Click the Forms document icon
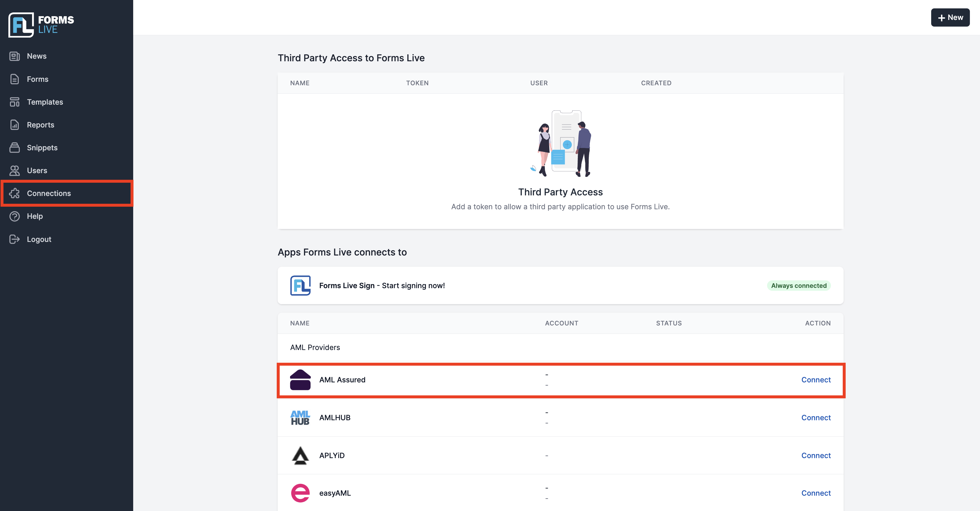Screen dimensions: 980x511 [x=14, y=79]
